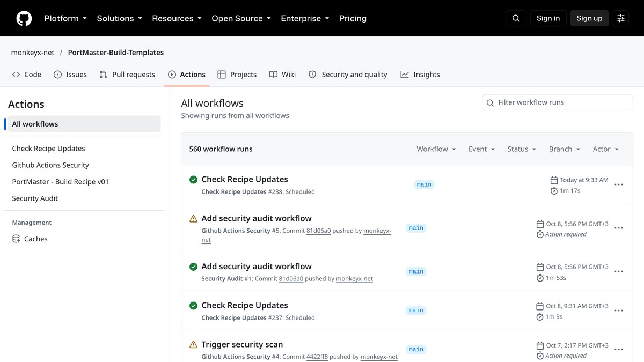Click success checkmark of Security Audit #1
The image size is (644, 362).
click(193, 267)
